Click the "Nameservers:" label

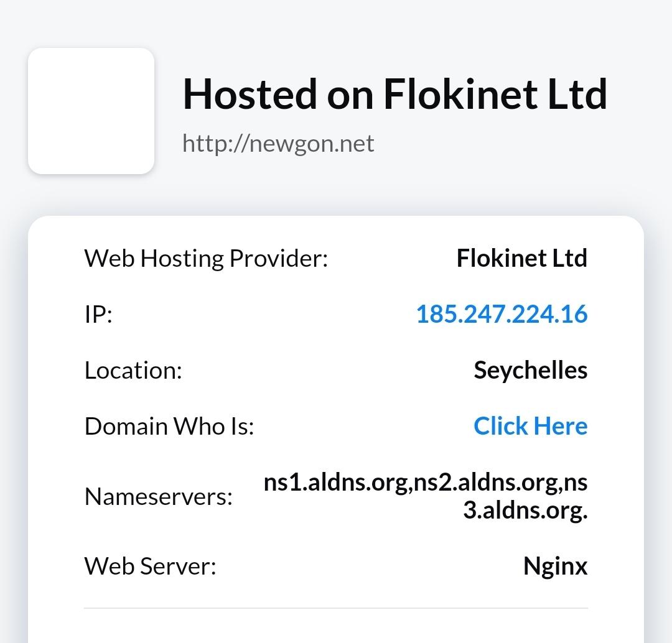coord(158,496)
